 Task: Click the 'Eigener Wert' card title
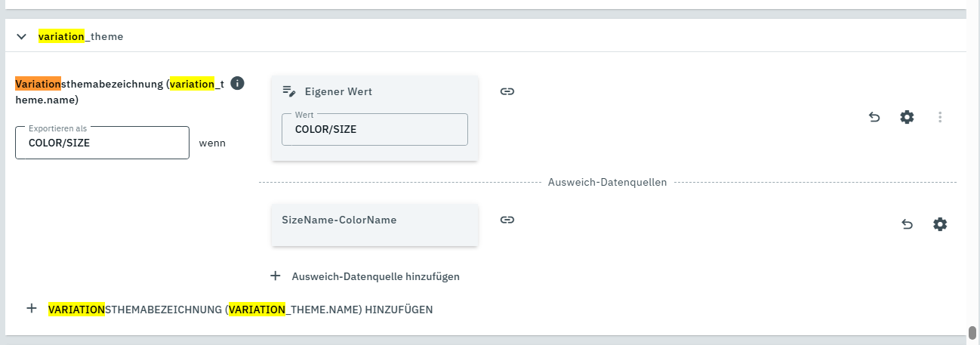(338, 91)
